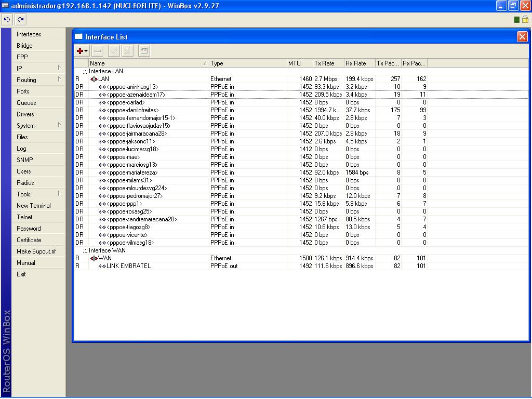Click the ';;; Interface LAN' comment row

point(301,71)
